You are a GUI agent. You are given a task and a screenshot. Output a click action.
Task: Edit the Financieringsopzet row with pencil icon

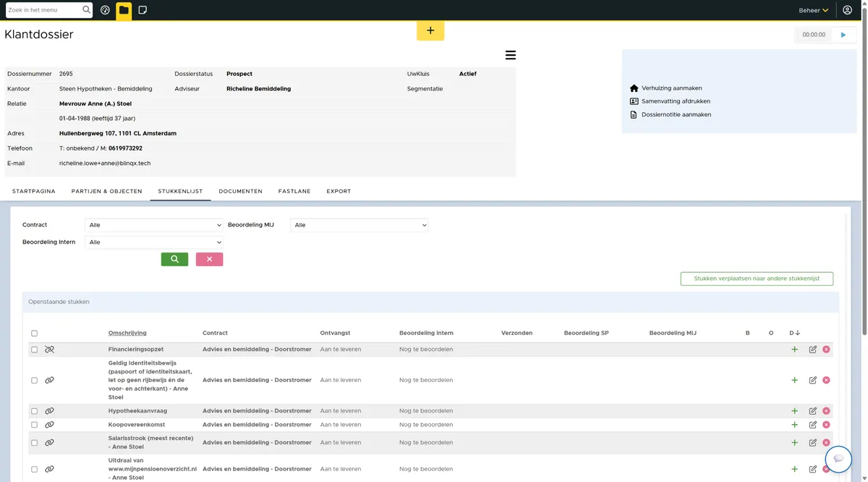click(x=813, y=350)
